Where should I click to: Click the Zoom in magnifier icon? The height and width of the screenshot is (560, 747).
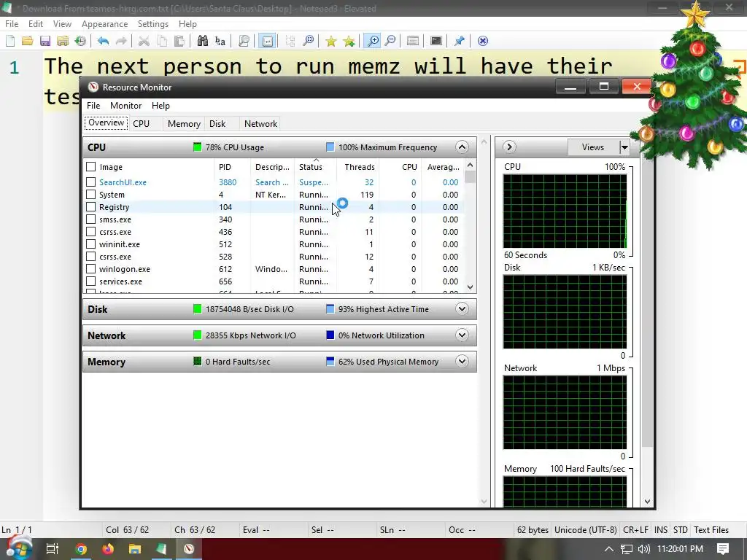[372, 41]
